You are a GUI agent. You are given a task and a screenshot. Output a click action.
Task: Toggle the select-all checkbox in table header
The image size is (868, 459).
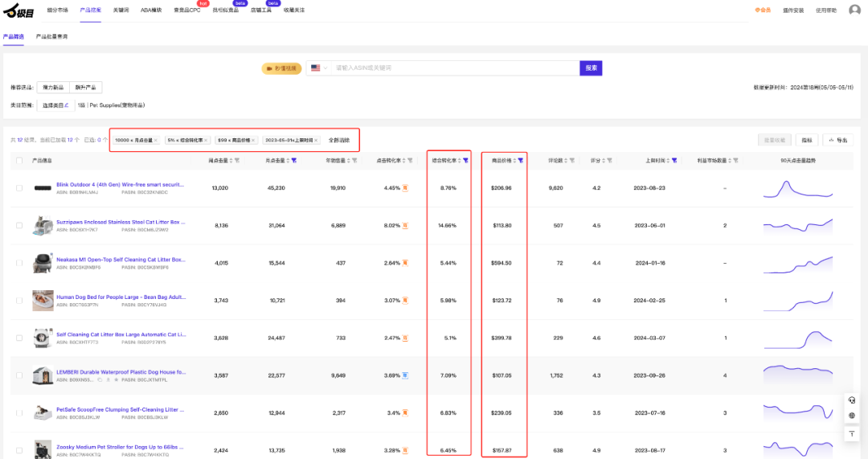tap(19, 161)
